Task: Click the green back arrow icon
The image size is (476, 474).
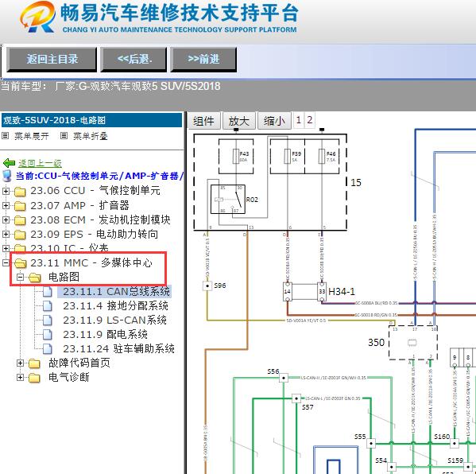Action: pyautogui.click(x=9, y=163)
